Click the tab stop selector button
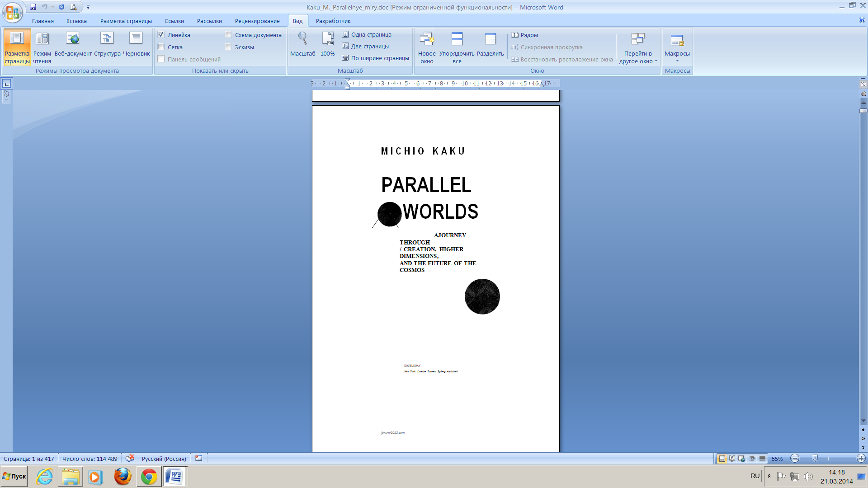This screenshot has height=488, width=868. 7,84
